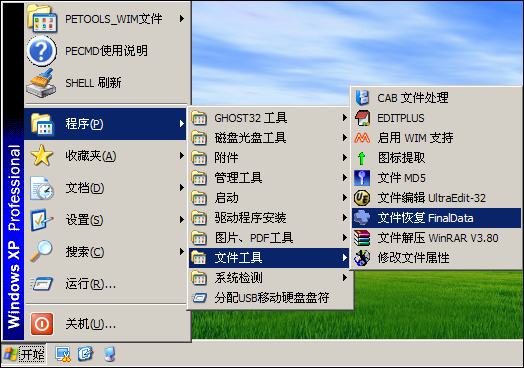Click the 收藏夹(A) label

(x=91, y=156)
